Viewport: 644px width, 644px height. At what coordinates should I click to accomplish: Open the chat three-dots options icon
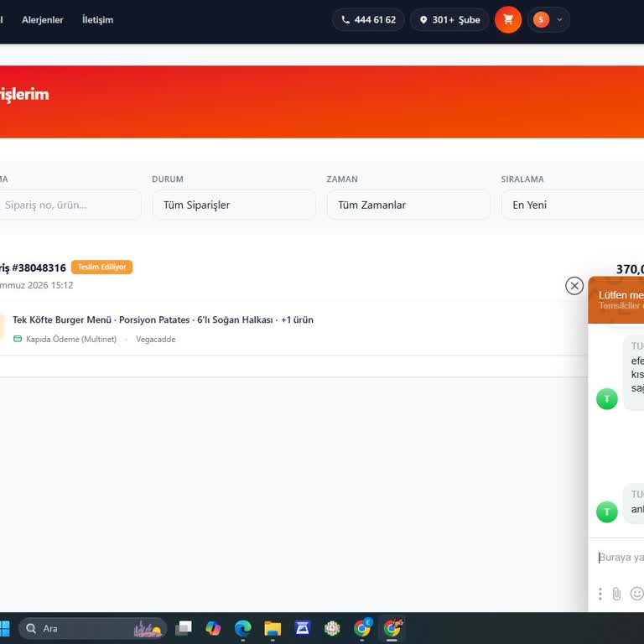point(600,594)
